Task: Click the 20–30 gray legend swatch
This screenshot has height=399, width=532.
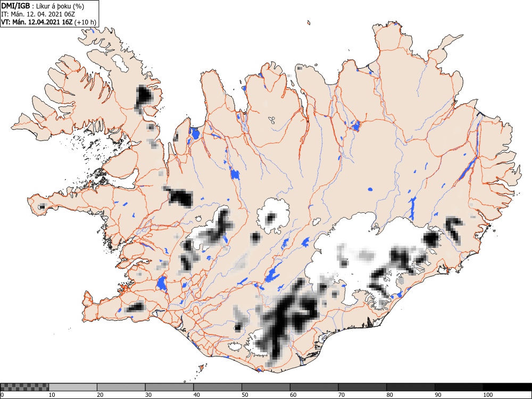Action: tap(121, 387)
